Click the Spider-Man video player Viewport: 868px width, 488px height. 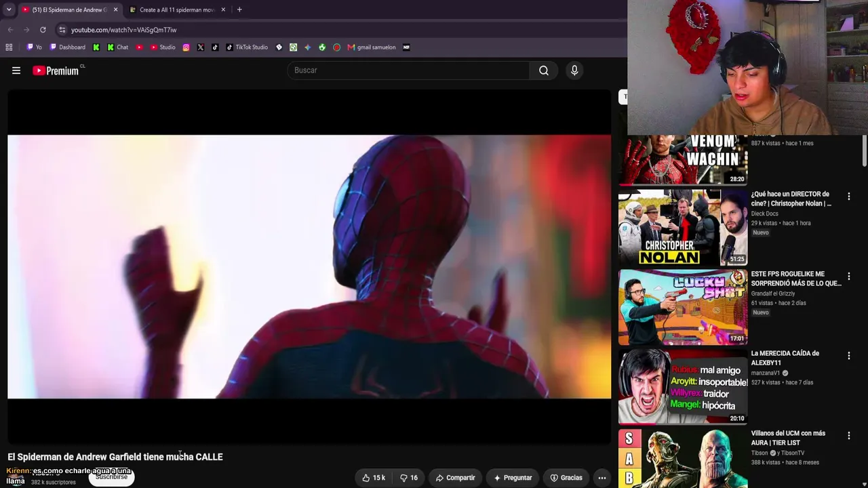pyautogui.click(x=309, y=266)
